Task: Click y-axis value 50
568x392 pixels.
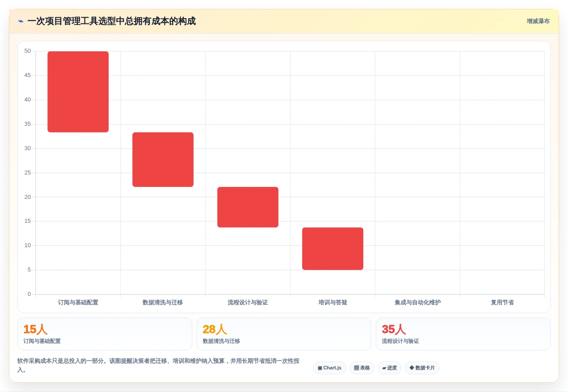Action: coord(27,51)
